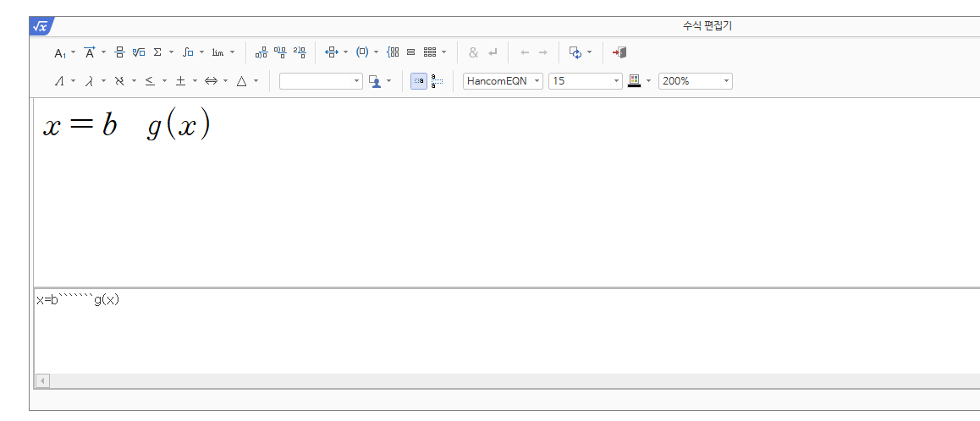Open the double arrow (⇔) symbol palette
980x421 pixels.
(212, 81)
